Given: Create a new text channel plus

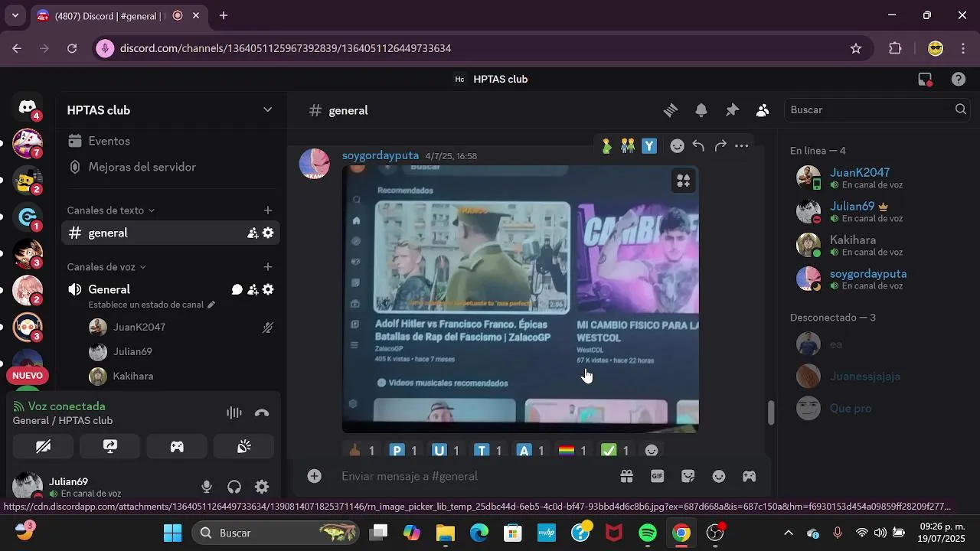Looking at the screenshot, I should (x=268, y=210).
